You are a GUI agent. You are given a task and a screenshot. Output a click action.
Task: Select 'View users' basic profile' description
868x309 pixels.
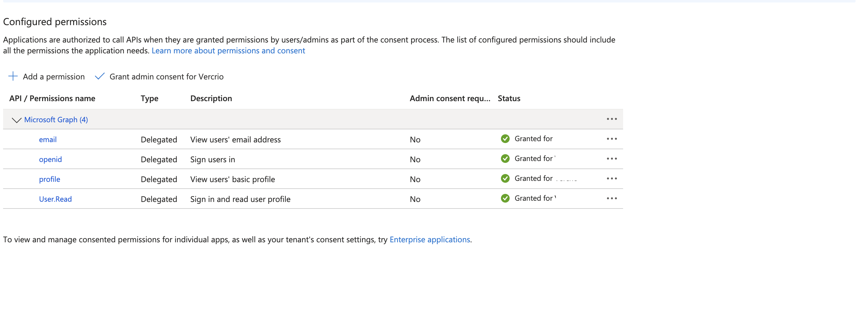click(232, 179)
